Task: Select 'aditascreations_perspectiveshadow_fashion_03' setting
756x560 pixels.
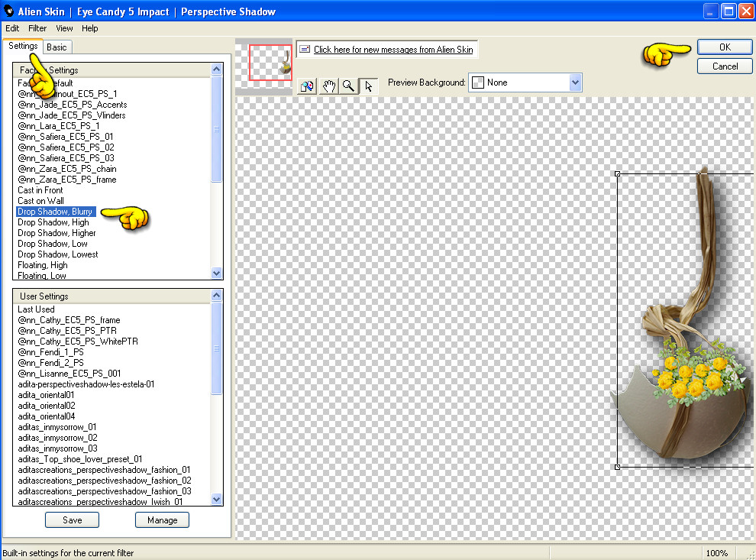Action: (104, 491)
